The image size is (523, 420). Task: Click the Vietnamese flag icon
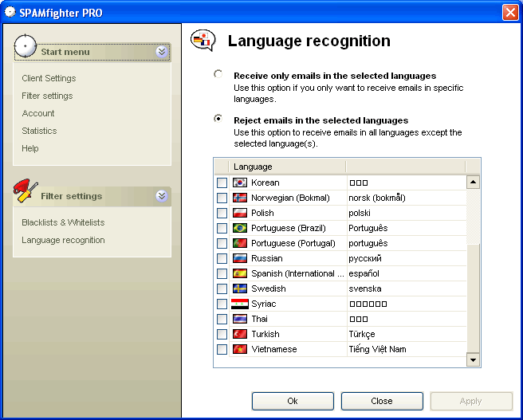pyautogui.click(x=240, y=349)
